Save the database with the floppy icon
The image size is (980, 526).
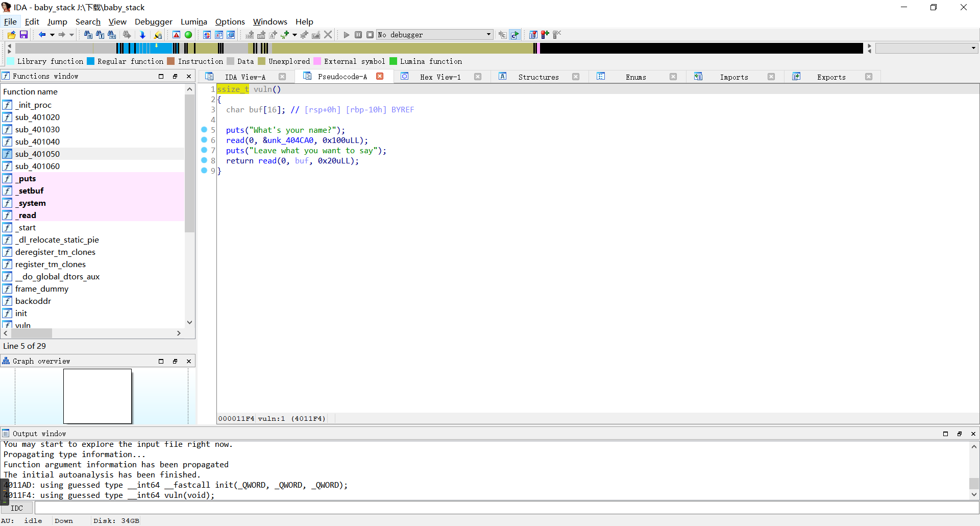(23, 35)
